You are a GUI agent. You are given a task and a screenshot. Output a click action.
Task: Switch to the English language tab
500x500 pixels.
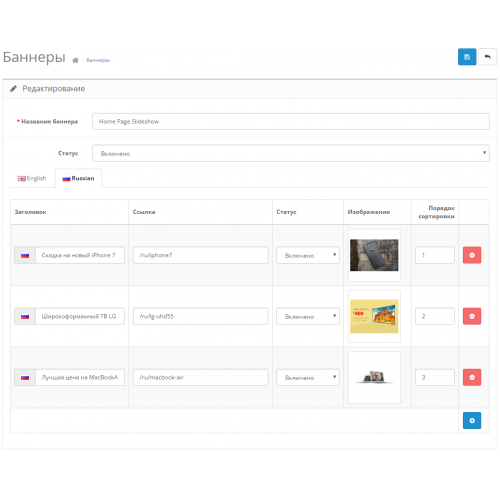[x=32, y=178]
